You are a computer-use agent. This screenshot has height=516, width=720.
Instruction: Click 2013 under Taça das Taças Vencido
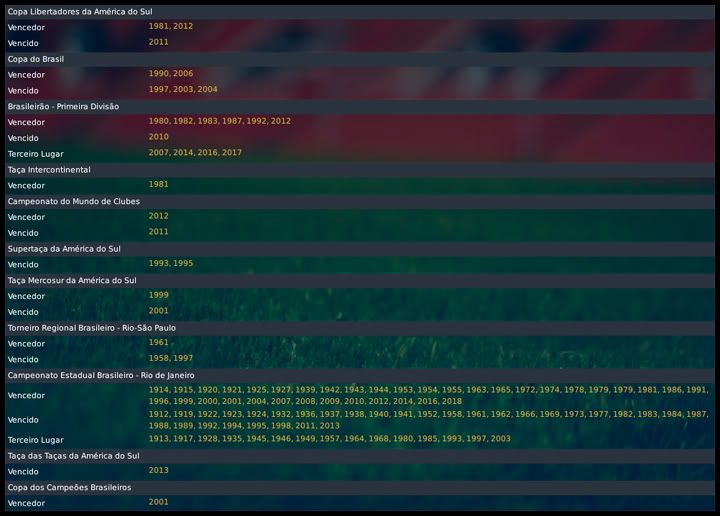pyautogui.click(x=158, y=470)
